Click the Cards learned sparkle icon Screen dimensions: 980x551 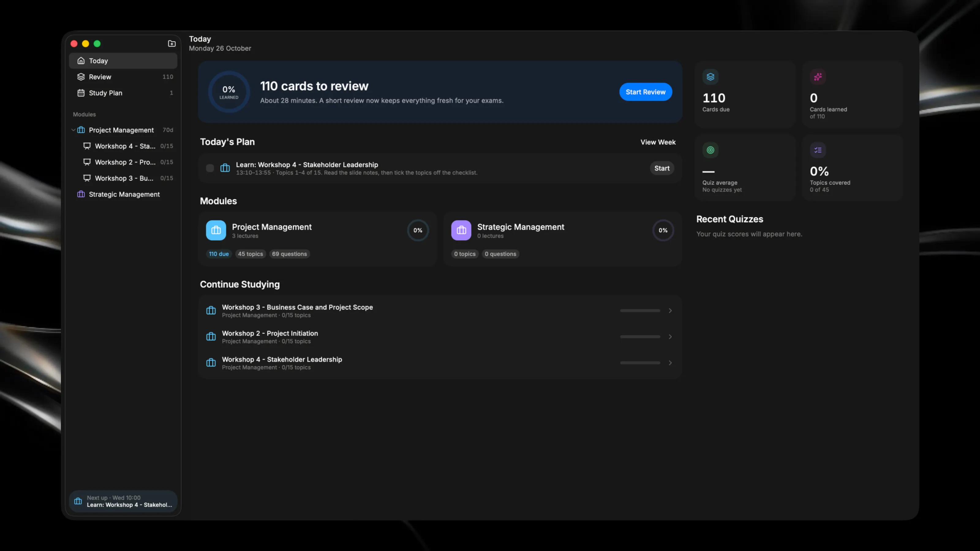818,77
